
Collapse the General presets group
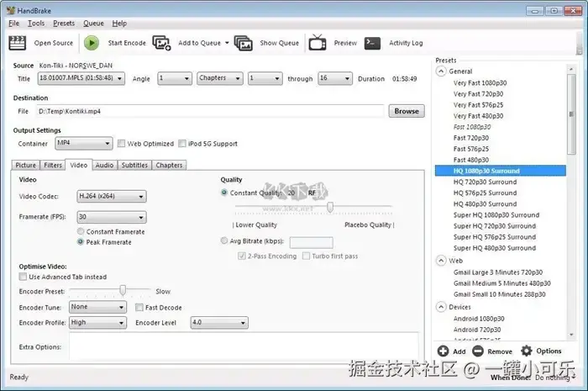[441, 71]
